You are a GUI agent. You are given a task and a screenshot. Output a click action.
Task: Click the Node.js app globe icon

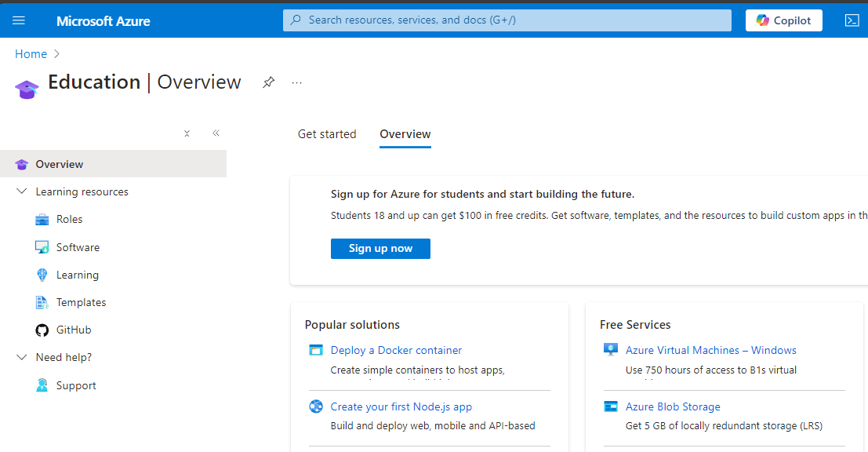click(x=316, y=406)
